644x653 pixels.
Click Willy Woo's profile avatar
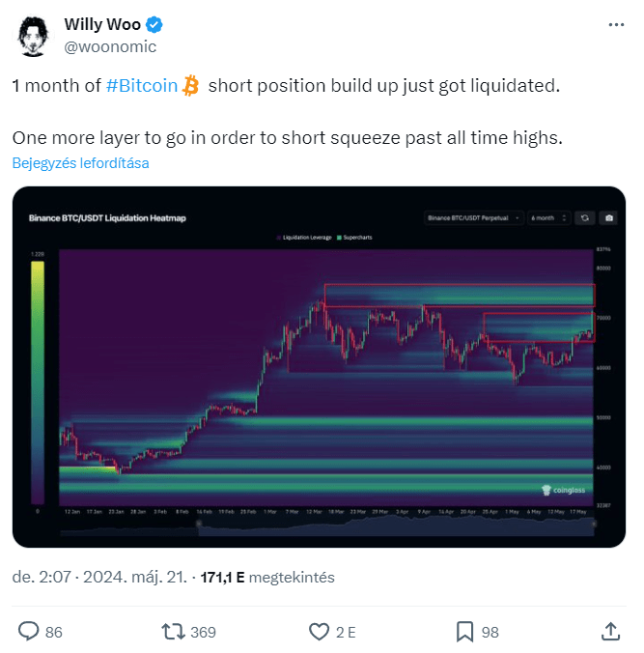pyautogui.click(x=33, y=37)
